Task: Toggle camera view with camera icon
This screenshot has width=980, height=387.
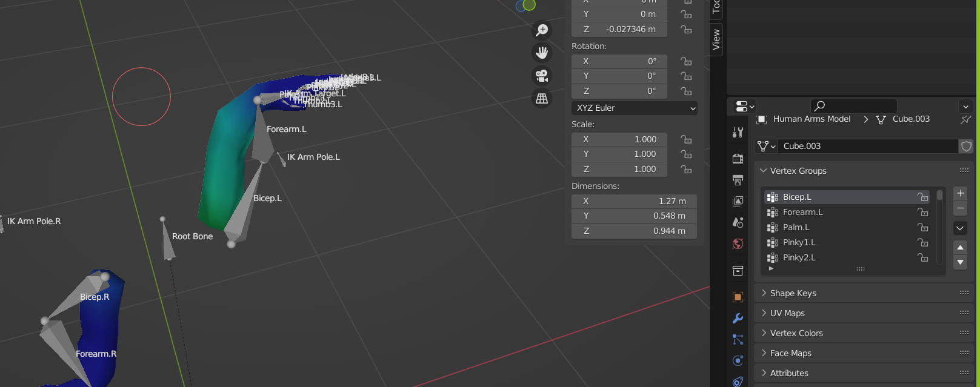Action: coord(542,76)
